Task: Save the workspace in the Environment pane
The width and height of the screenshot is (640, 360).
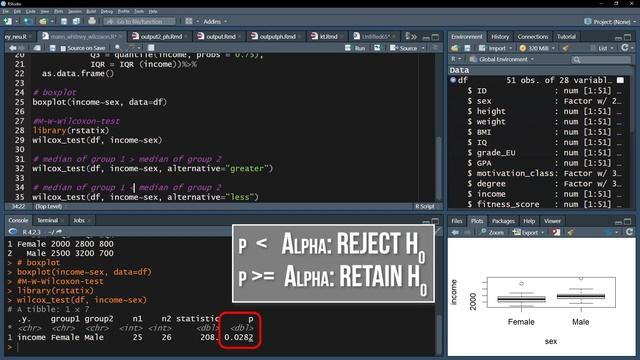Action: coord(467,48)
